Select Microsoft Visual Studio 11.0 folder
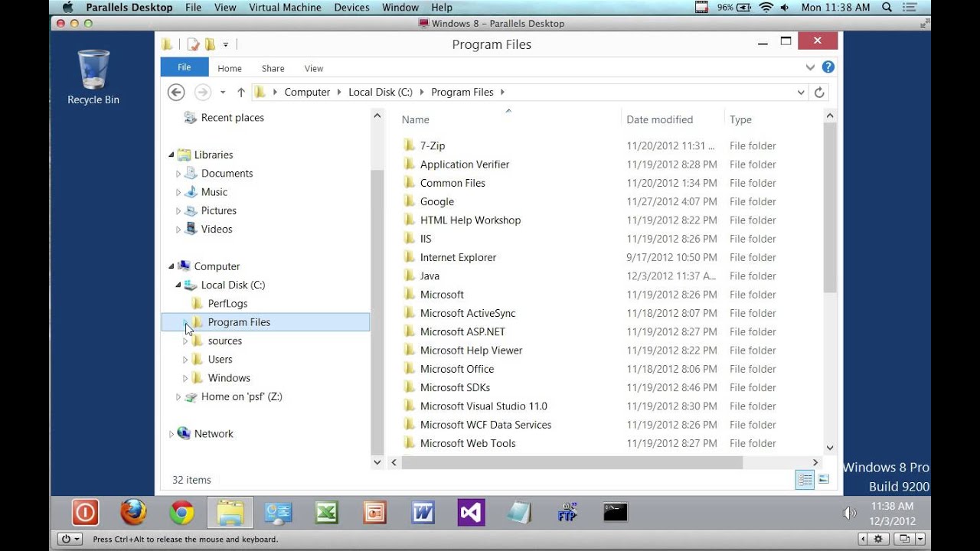 coord(483,406)
